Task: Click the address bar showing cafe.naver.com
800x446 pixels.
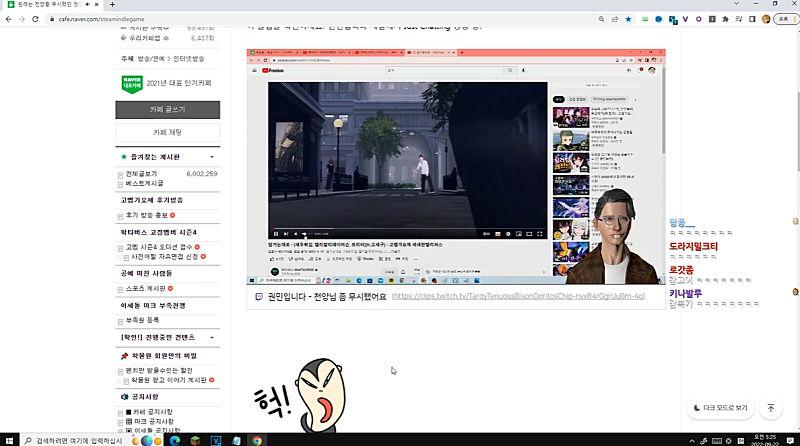Action: (321, 19)
